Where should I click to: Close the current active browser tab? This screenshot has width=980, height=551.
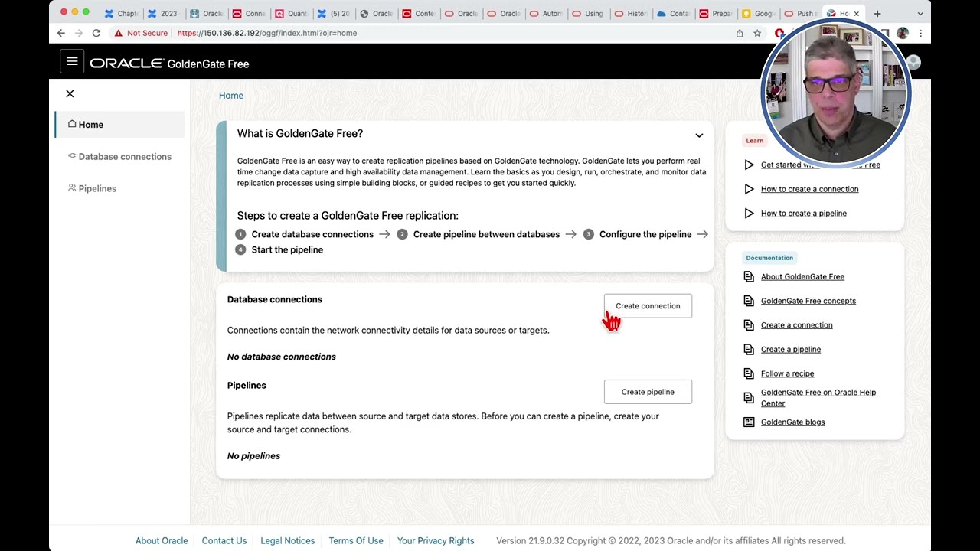[856, 13]
